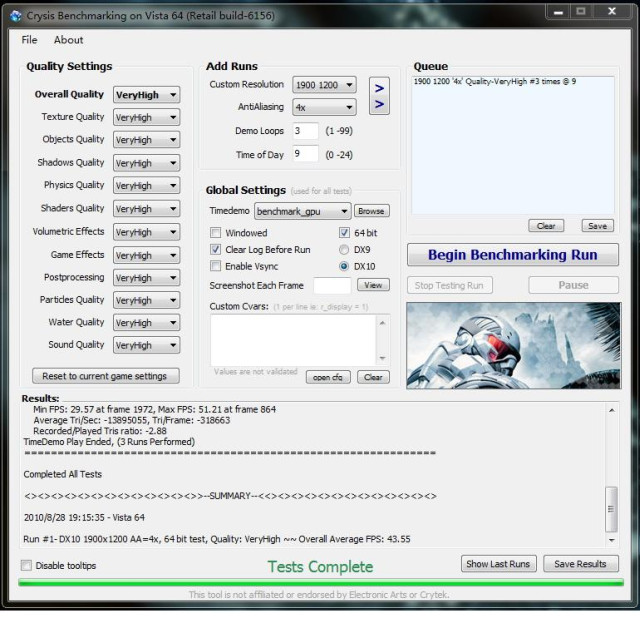
Task: Click the Results scrollbar thumb
Action: click(611, 509)
